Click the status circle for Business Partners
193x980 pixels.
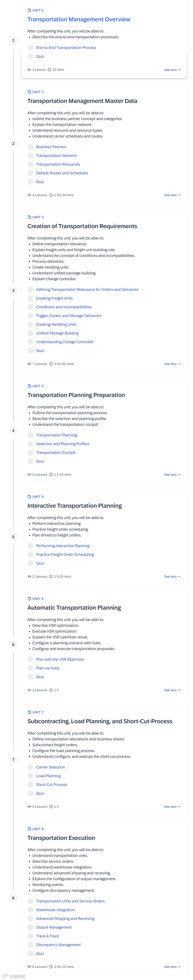point(30,147)
